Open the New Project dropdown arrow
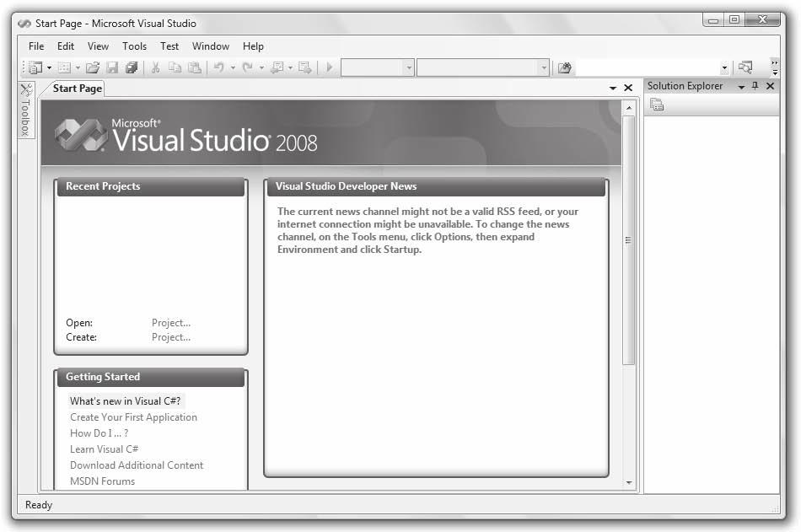Screen dimensions: 801x532 [49, 67]
